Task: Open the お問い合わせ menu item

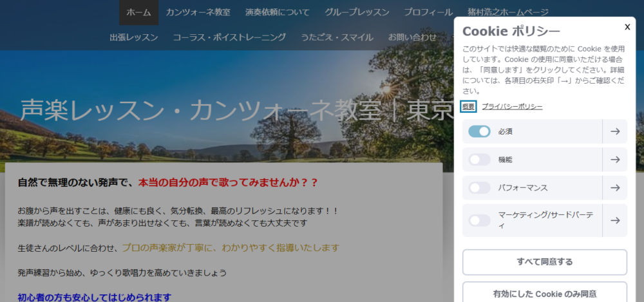Action: click(412, 37)
